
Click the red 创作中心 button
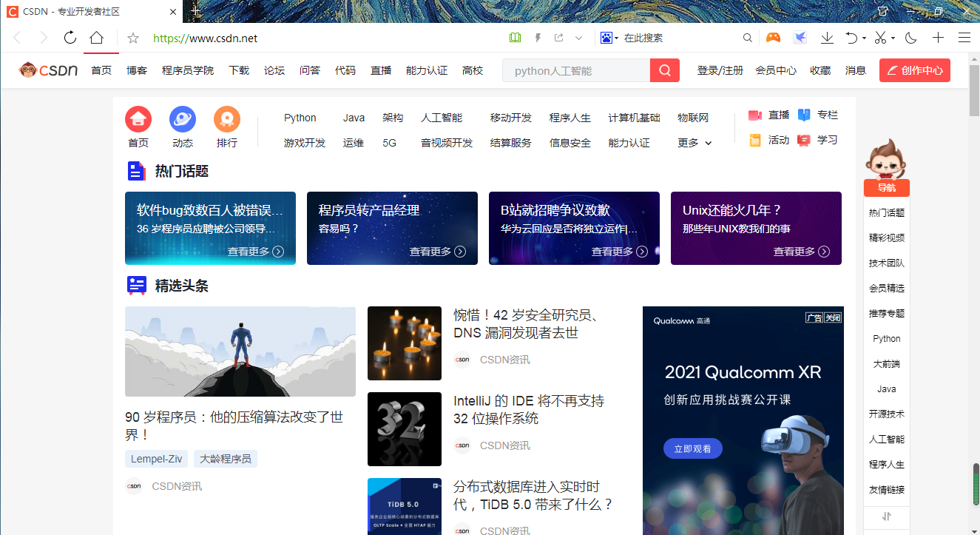(915, 70)
